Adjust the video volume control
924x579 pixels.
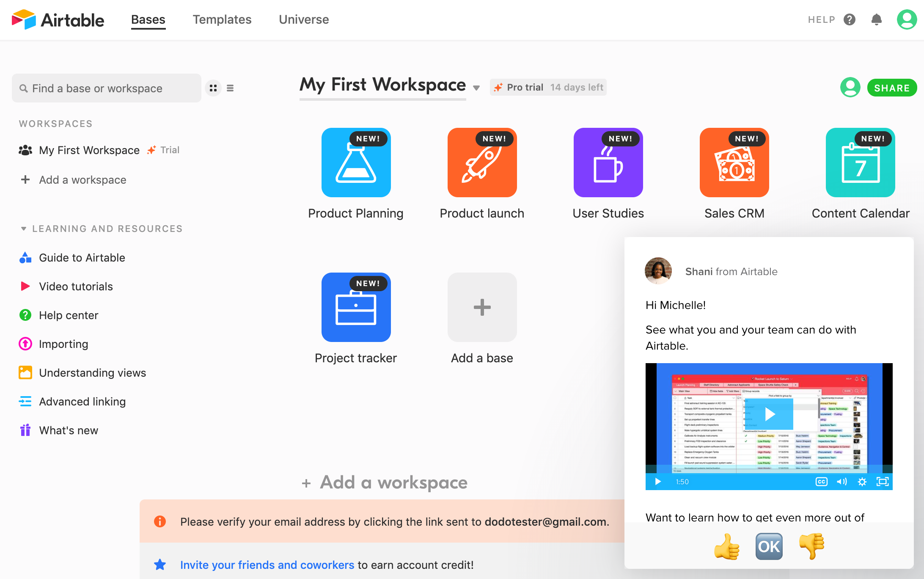841,482
